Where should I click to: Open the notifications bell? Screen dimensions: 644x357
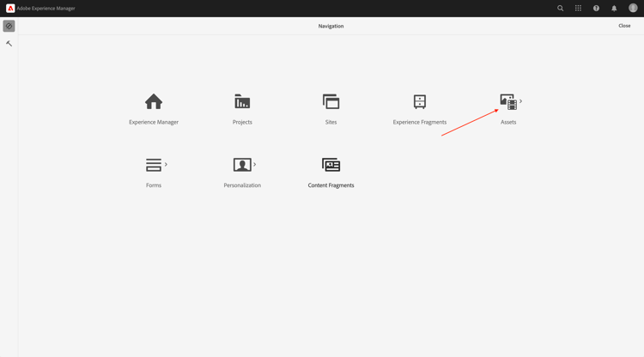[x=614, y=9]
